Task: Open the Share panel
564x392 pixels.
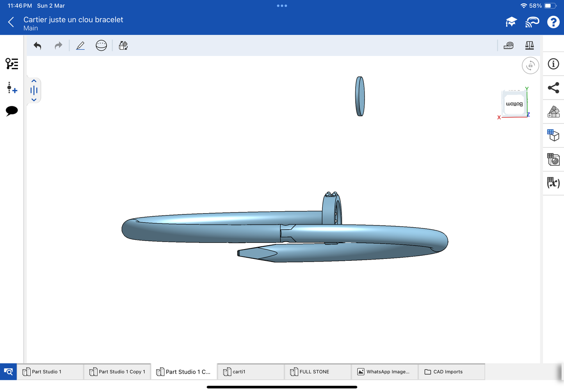Action: click(x=553, y=88)
